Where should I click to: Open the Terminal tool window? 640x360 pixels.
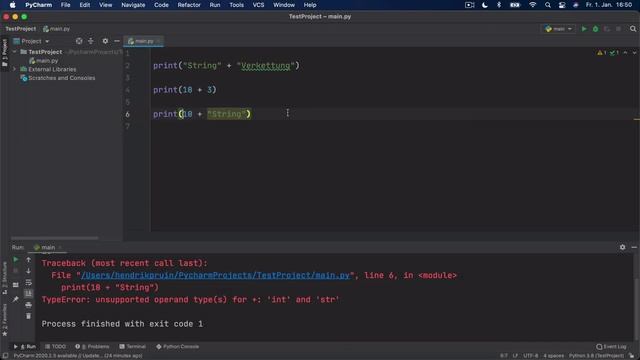132,347
